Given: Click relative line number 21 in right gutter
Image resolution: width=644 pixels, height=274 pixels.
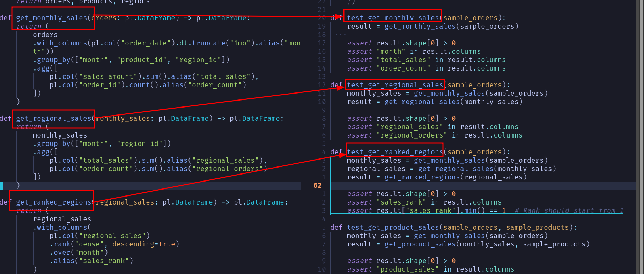Looking at the screenshot, I should pos(321,10).
